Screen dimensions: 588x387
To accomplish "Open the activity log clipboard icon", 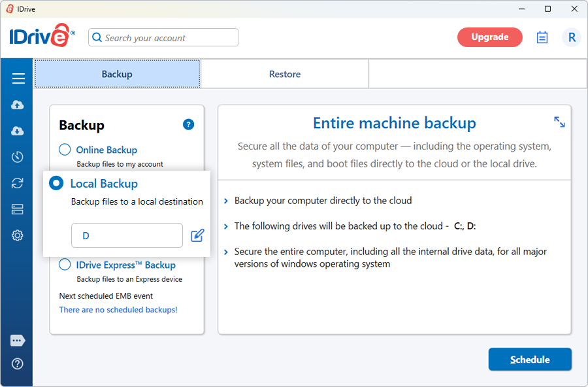I will coord(542,37).
